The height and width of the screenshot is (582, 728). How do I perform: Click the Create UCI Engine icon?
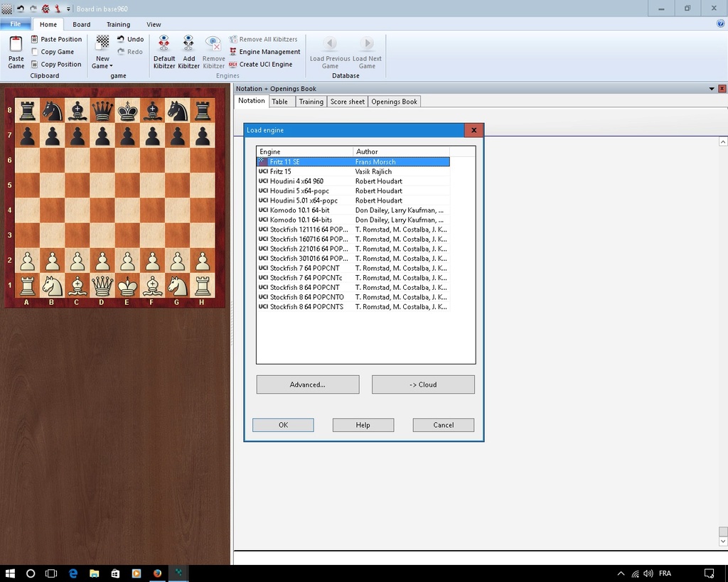coord(233,64)
